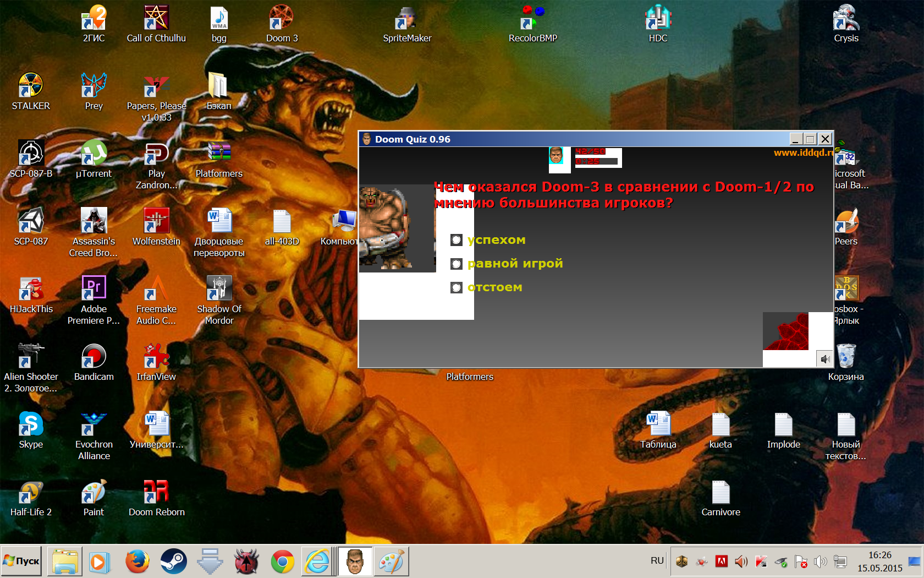Select the Wolfenstein desktop icon
Image resolution: width=924 pixels, height=578 pixels.
(x=156, y=227)
